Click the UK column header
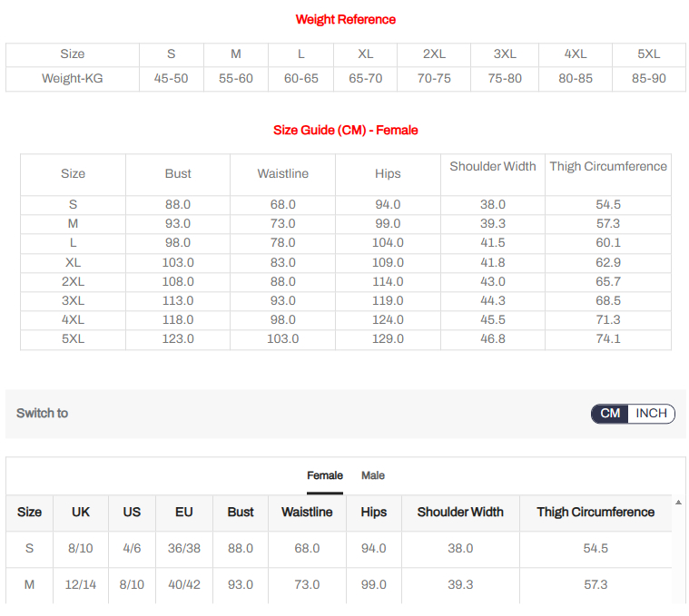Viewport: 689px width, 616px height. (81, 513)
